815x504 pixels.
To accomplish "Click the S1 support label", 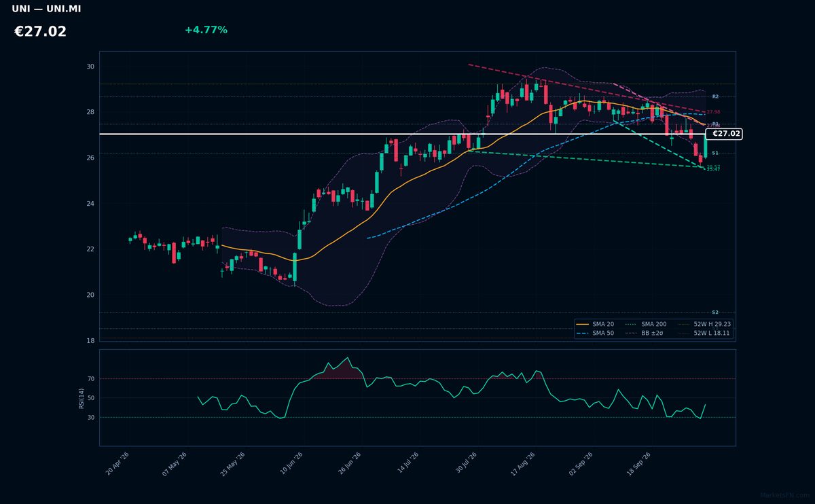I will [715, 153].
